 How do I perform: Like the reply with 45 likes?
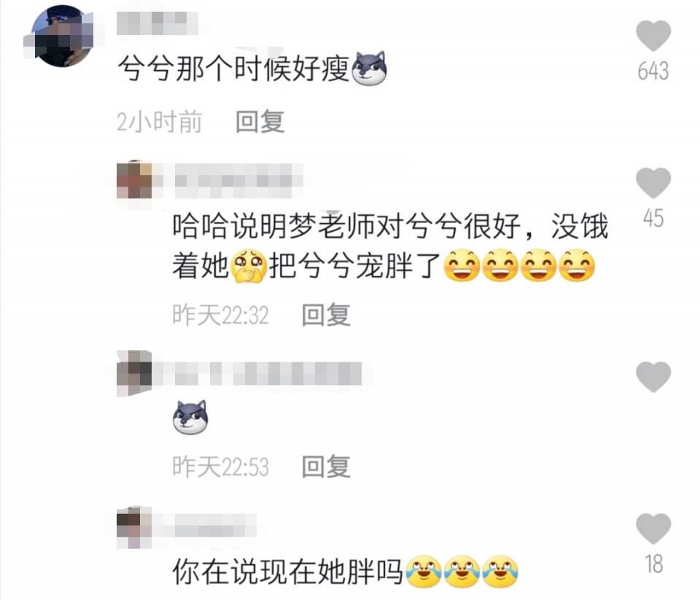point(653,183)
